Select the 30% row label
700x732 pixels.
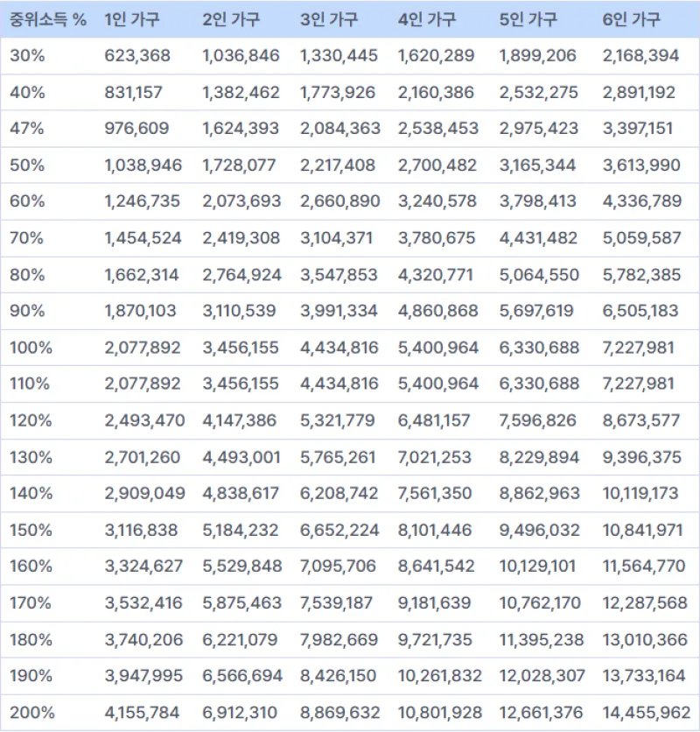point(27,56)
